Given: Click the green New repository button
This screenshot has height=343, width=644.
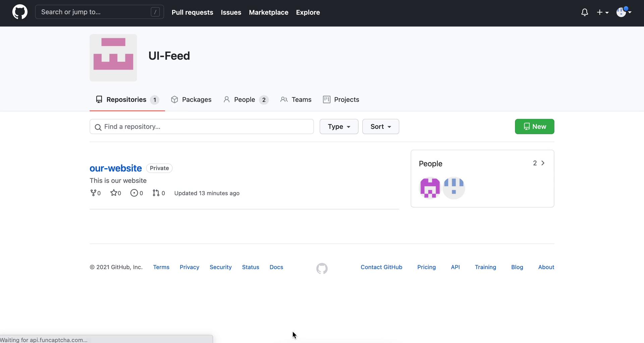Looking at the screenshot, I should tap(535, 127).
